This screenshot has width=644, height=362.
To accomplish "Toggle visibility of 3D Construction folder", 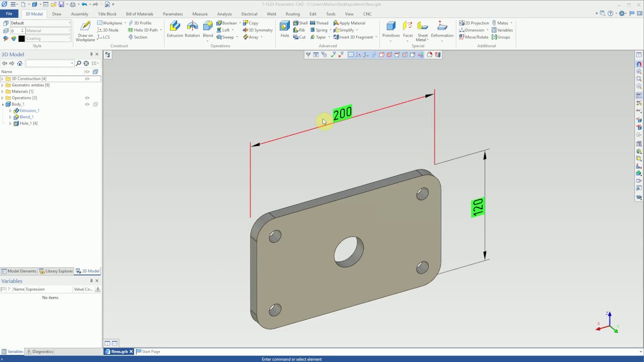I will tap(87, 78).
